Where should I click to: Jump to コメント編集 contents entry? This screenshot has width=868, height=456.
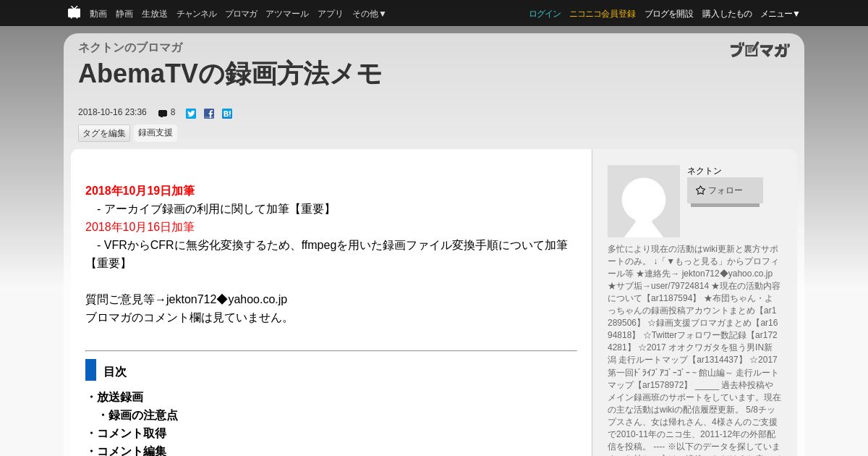[x=132, y=451]
